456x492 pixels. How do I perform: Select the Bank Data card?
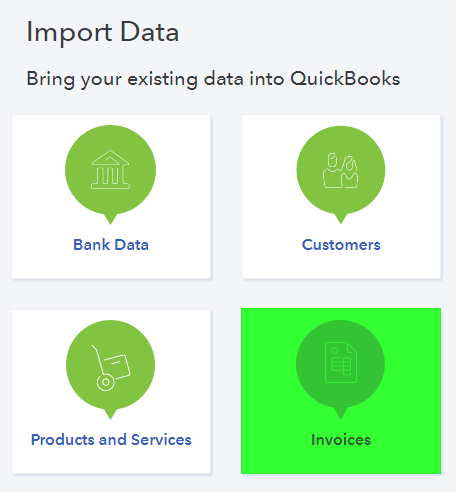[x=111, y=197]
